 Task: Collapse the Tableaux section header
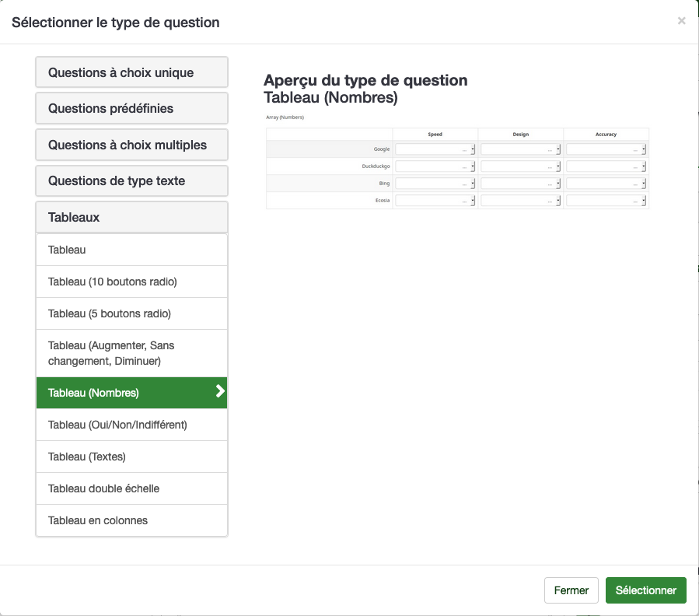tap(131, 217)
